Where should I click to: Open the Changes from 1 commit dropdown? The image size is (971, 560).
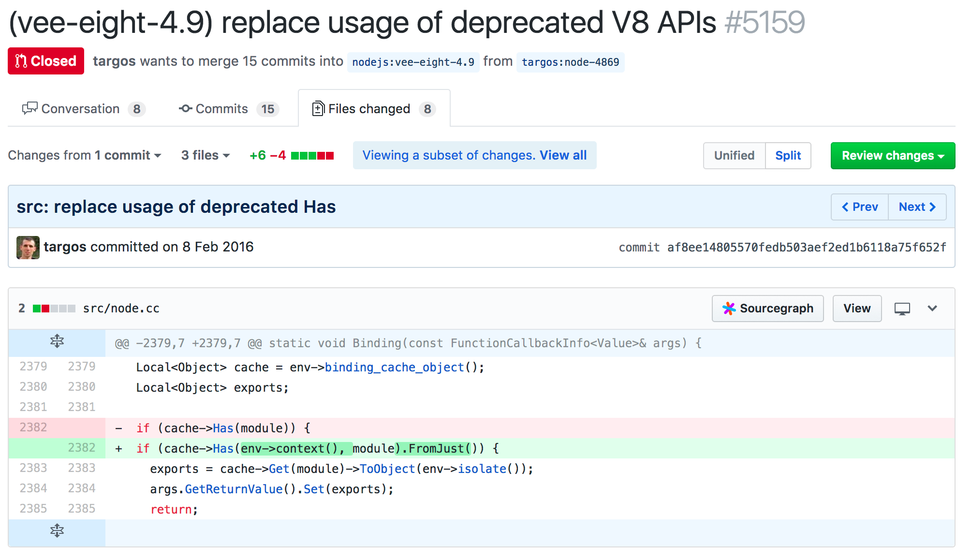coord(85,156)
